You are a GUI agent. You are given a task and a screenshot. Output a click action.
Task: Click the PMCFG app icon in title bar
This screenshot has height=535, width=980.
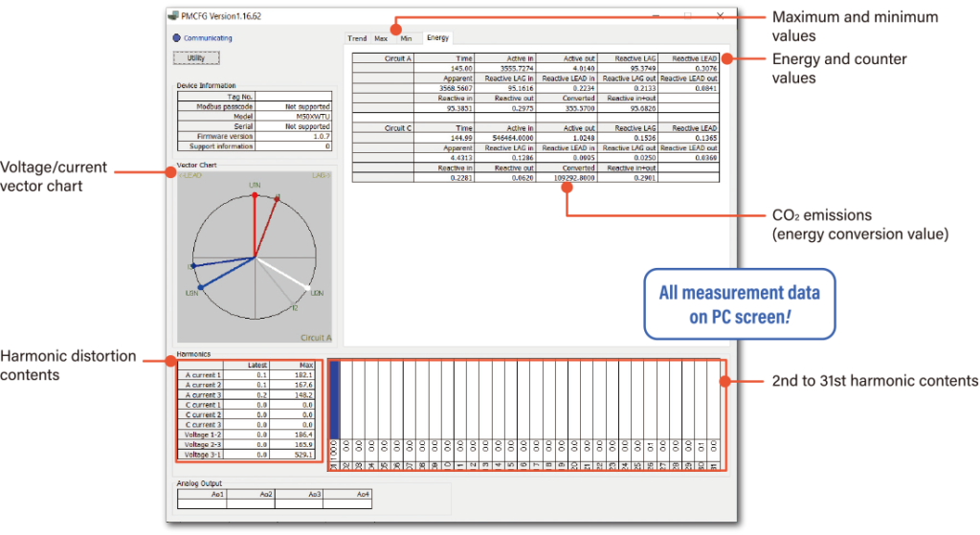[x=172, y=16]
